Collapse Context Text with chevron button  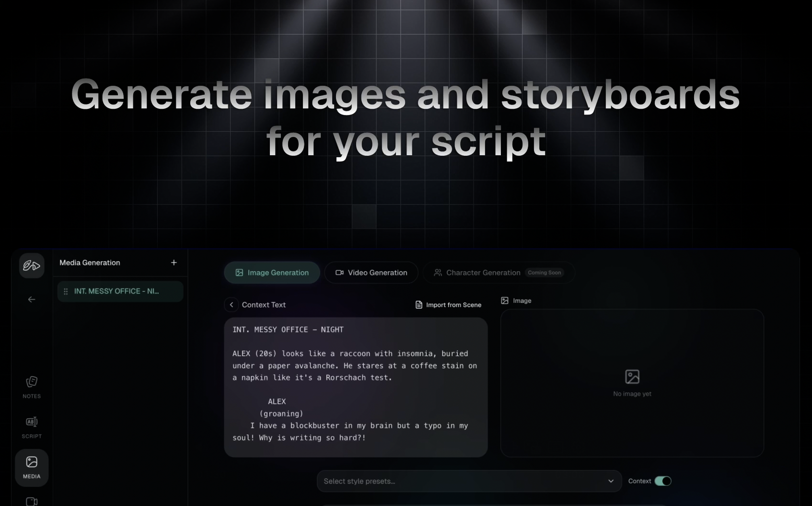(x=232, y=305)
